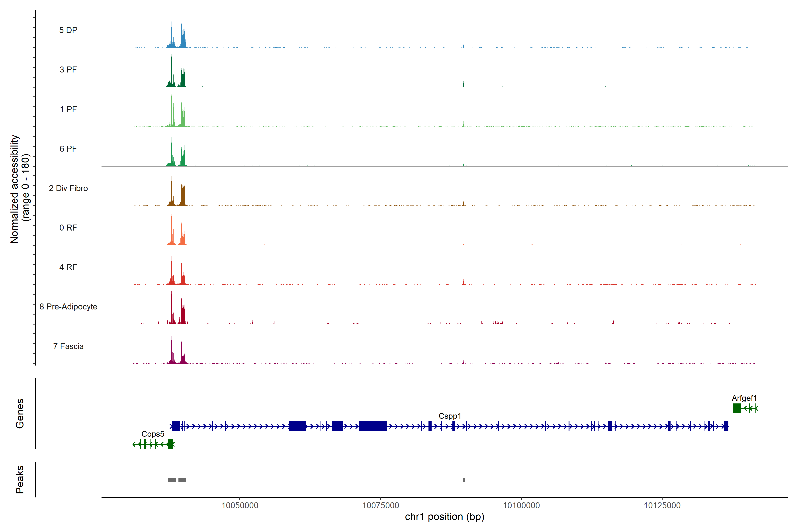Click the 10100000 x-axis tick label
The height and width of the screenshot is (532, 798).
(x=521, y=506)
